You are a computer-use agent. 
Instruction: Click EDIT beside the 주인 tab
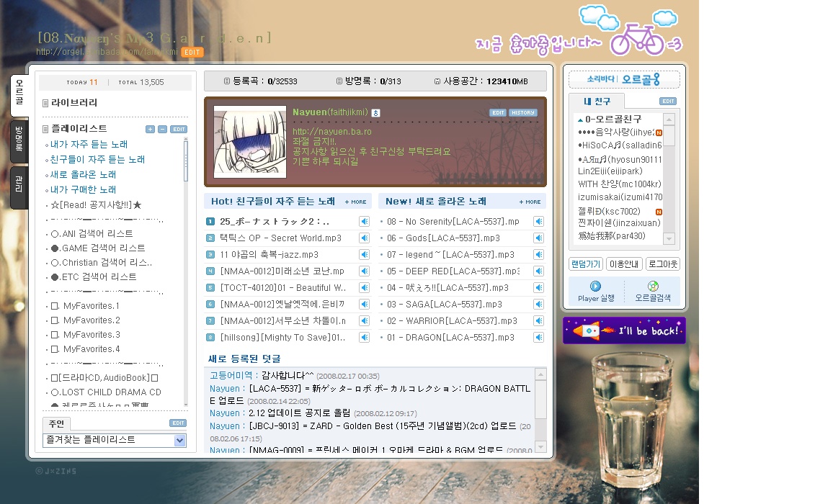(x=178, y=423)
